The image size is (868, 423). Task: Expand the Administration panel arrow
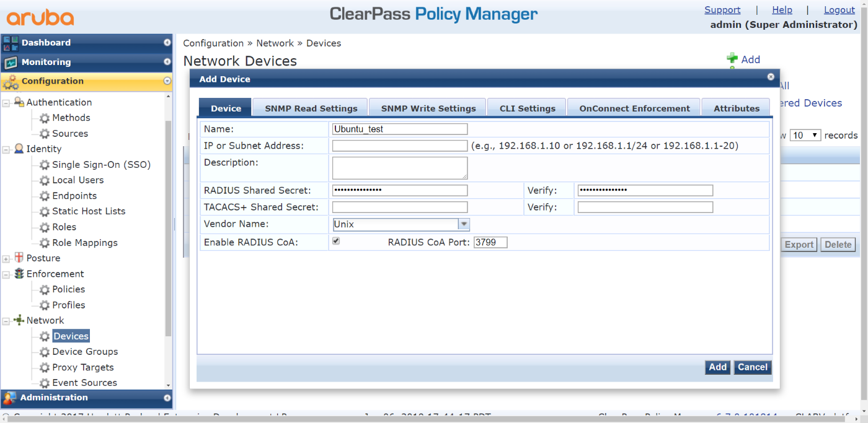click(167, 398)
